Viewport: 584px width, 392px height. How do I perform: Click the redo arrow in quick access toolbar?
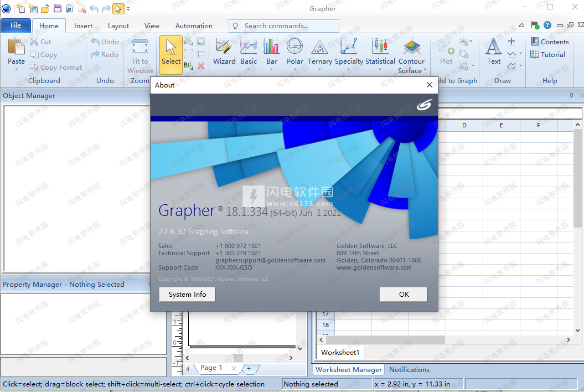coord(106,8)
